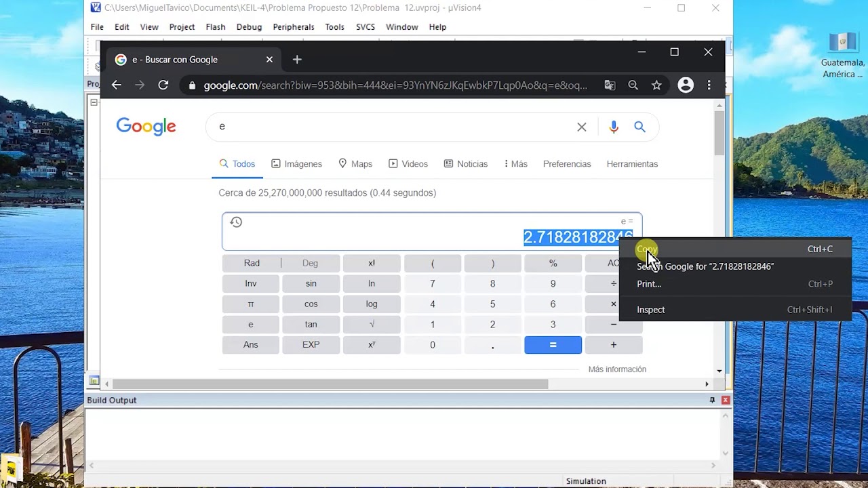This screenshot has width=868, height=488.
Task: Click the square root key
Action: (372, 324)
